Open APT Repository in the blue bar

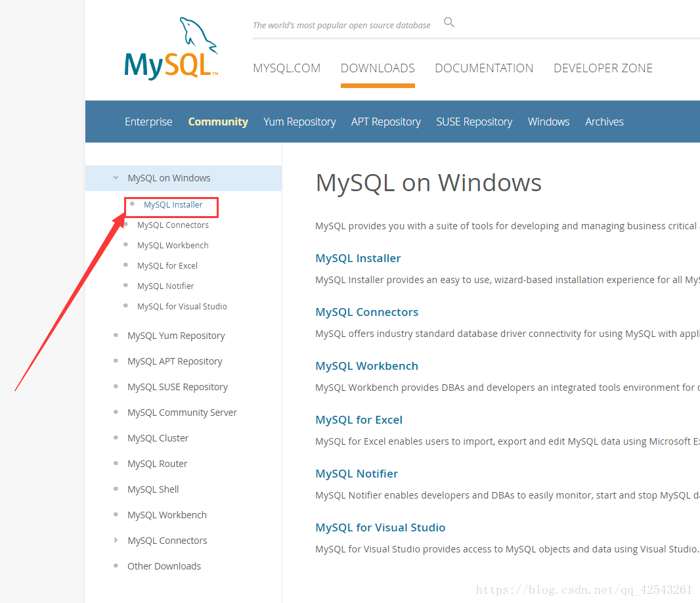(385, 122)
